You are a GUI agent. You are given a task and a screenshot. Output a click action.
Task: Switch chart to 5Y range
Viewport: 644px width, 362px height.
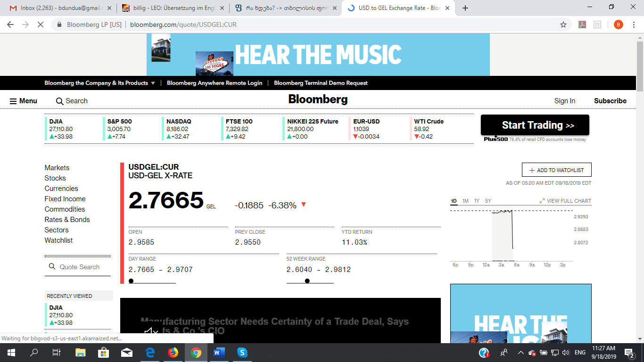click(488, 201)
